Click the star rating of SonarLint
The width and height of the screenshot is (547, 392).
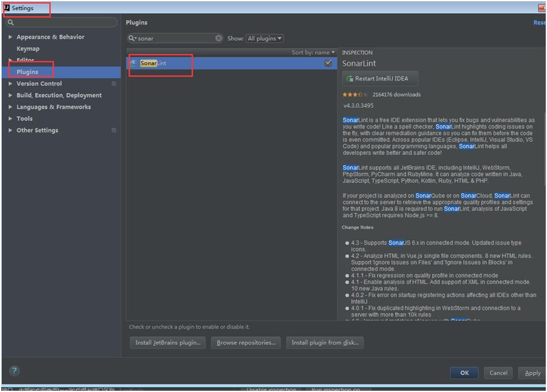tap(355, 95)
